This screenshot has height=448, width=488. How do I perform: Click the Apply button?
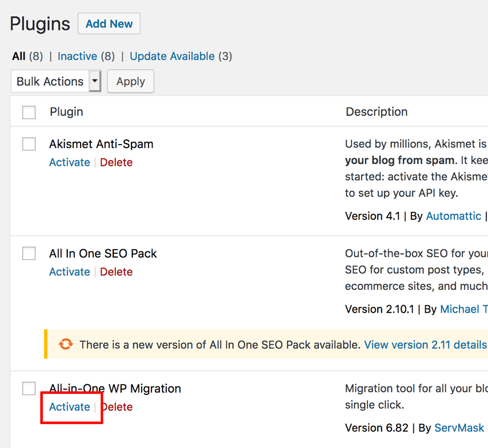pos(130,81)
